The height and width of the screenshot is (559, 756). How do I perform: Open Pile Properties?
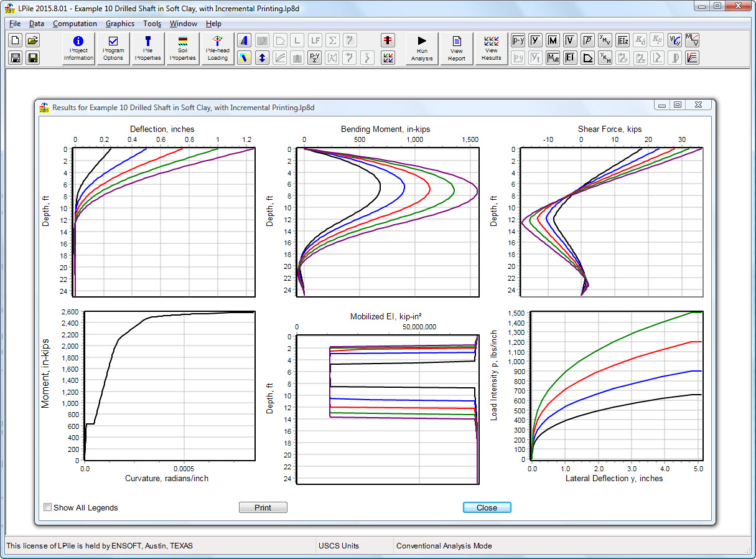148,49
